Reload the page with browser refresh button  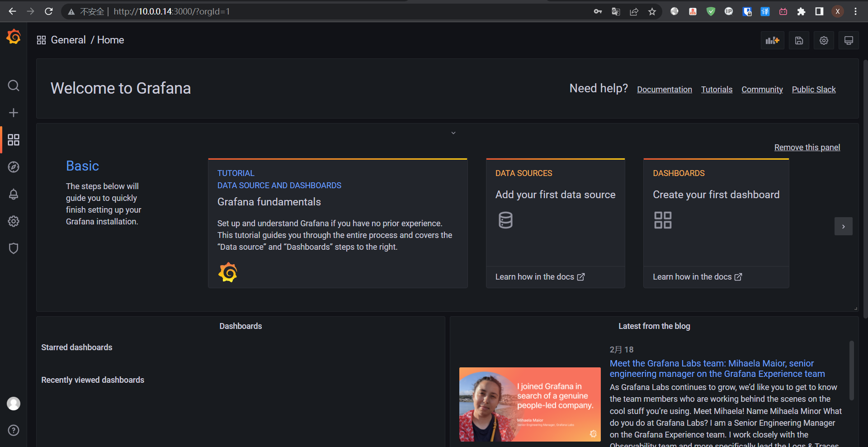point(49,11)
